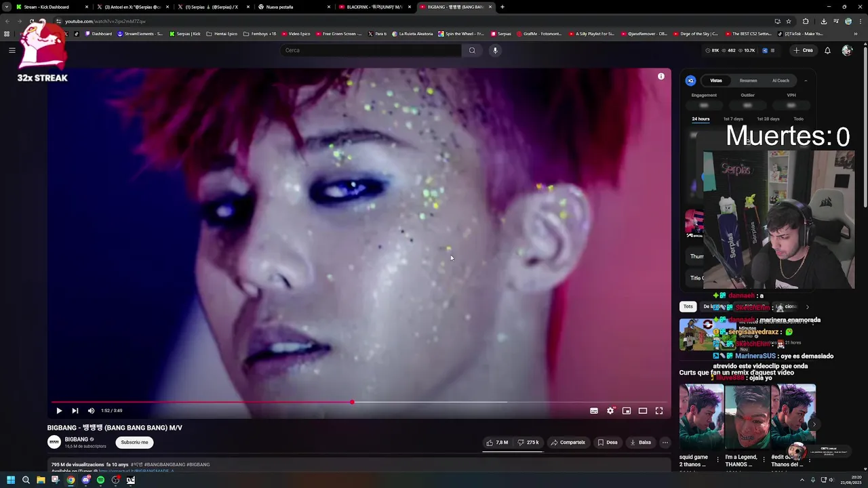The image size is (868, 488).
Task: Open BIGBANG channel avatar
Action: point(54,442)
